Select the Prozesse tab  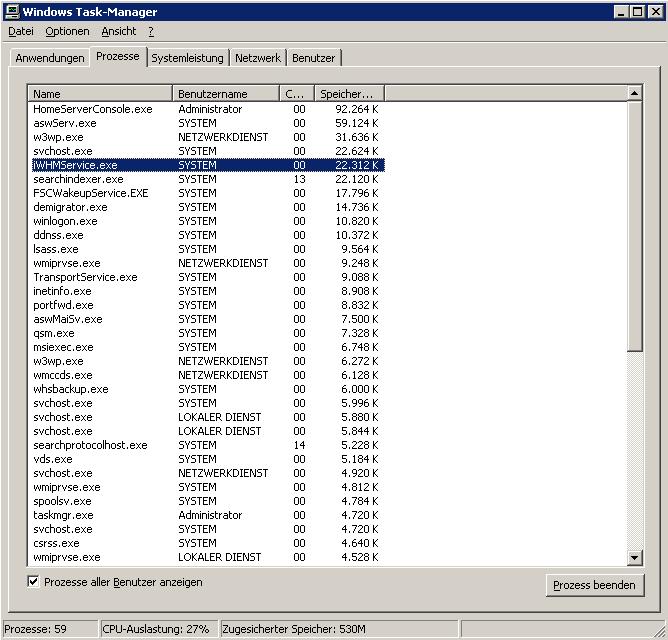click(x=118, y=56)
